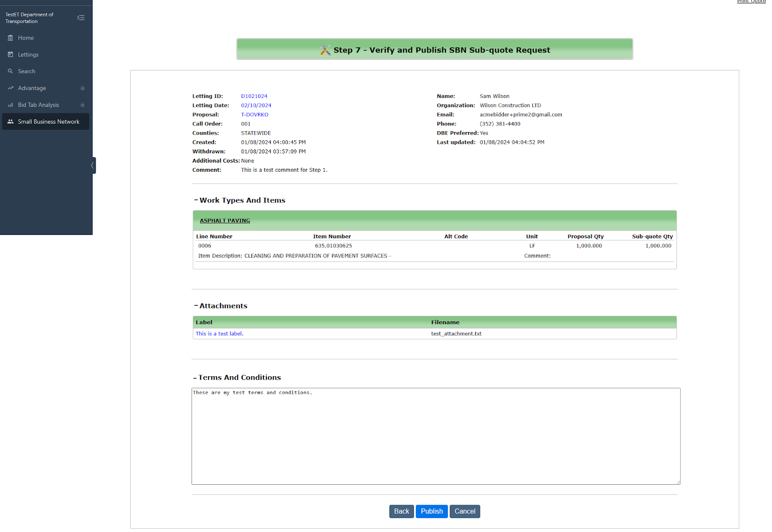Viewport: 772px width, 532px height.
Task: Collapse the sidebar using the edge handle
Action: click(93, 165)
